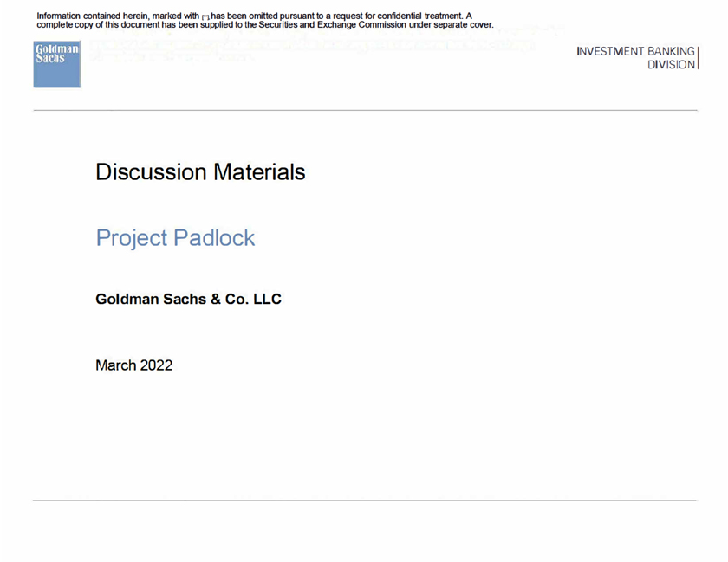The image size is (728, 562).
Task: Click the bracket redaction marker symbol
Action: point(206,16)
